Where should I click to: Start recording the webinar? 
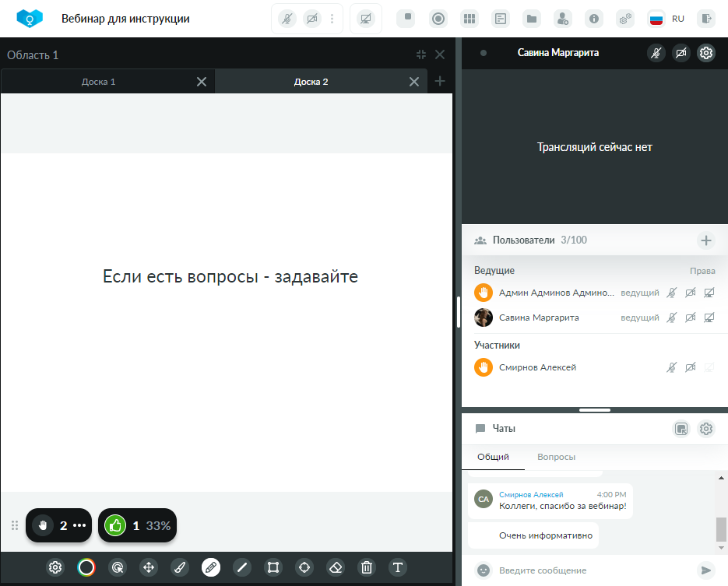438,19
